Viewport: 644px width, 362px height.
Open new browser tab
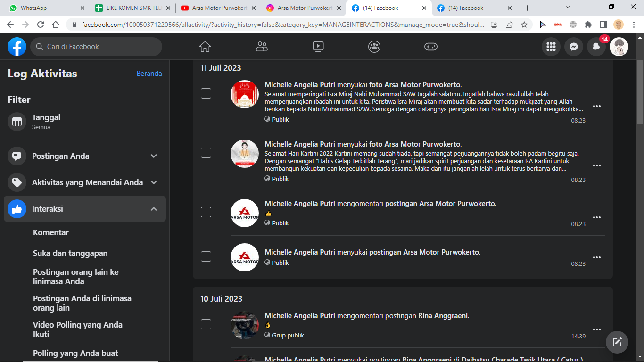(x=528, y=8)
